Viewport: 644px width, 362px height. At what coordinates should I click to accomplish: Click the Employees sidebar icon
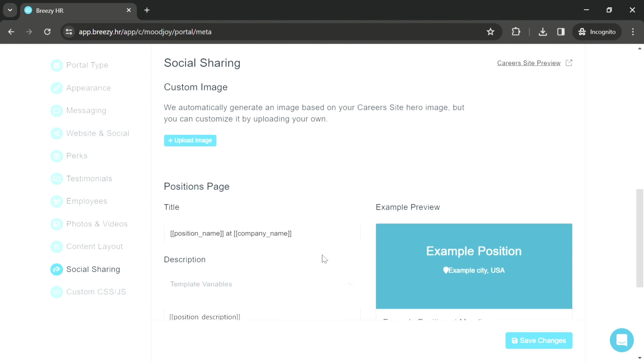click(x=57, y=201)
